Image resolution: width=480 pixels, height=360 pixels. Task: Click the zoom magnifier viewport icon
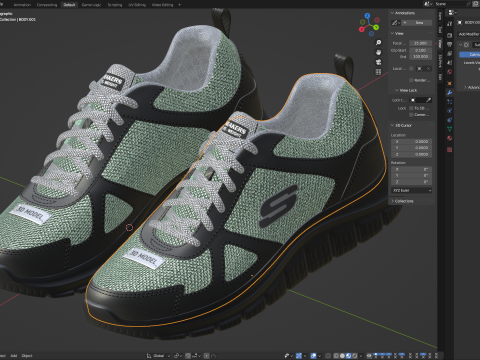pos(378,43)
